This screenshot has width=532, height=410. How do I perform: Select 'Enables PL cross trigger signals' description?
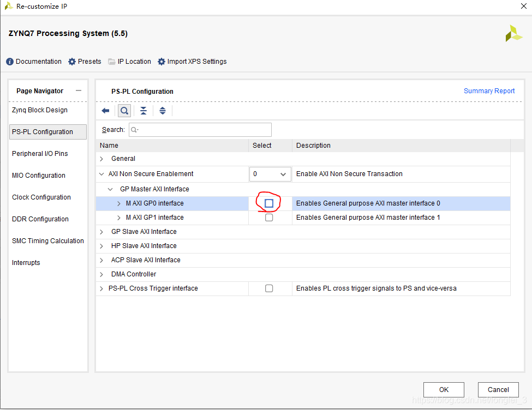[376, 288]
